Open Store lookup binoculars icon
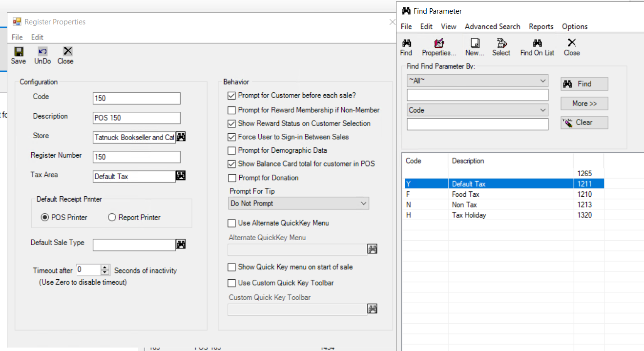The width and height of the screenshot is (644, 351). [x=181, y=137]
